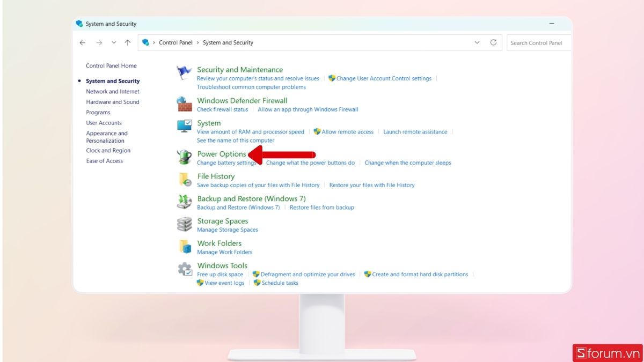The image size is (644, 362).
Task: Minimize the System and Security window
Action: [551, 24]
